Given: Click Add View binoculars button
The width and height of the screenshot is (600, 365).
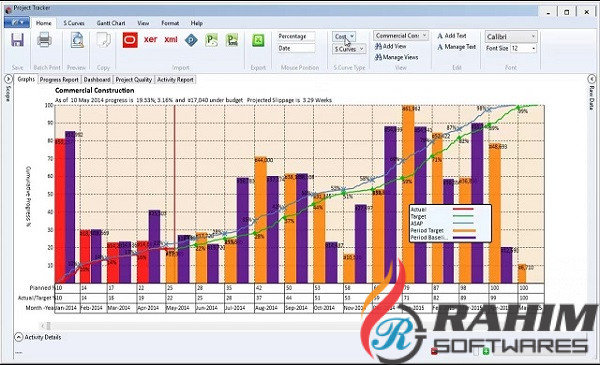Looking at the screenshot, I should [x=390, y=46].
